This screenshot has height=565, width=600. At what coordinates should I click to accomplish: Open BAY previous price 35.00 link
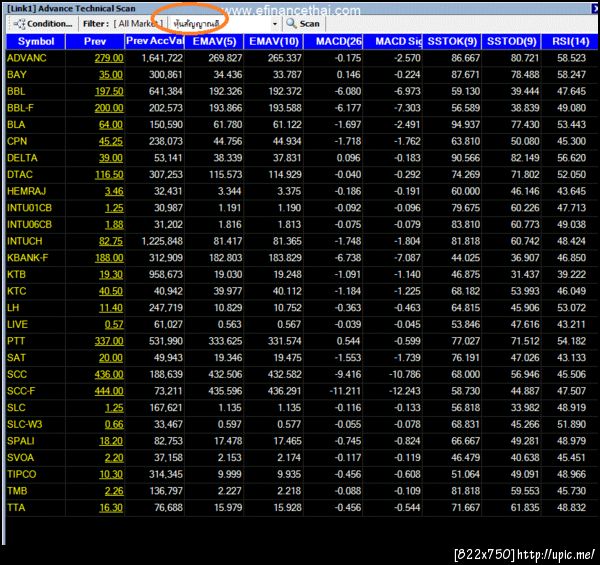[111, 75]
